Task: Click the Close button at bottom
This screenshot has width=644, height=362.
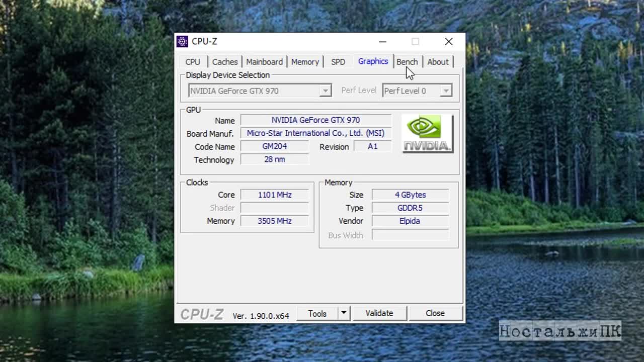Action: pos(435,313)
